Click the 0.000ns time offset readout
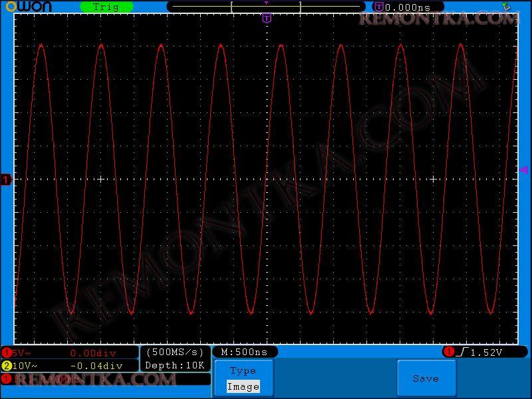The width and height of the screenshot is (532, 399). click(x=408, y=7)
